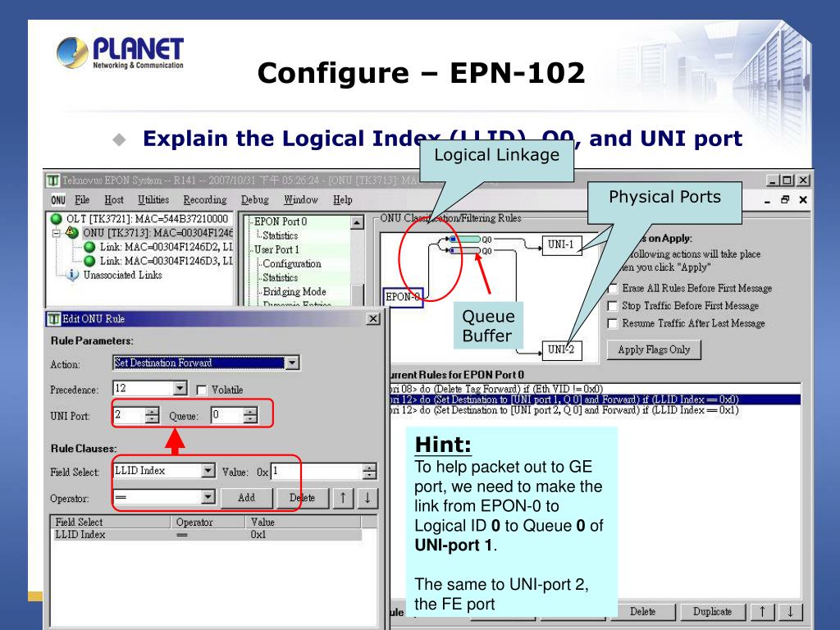Click the Edit ONU Rule dialog title icon
The height and width of the screenshot is (630, 840).
tap(53, 319)
